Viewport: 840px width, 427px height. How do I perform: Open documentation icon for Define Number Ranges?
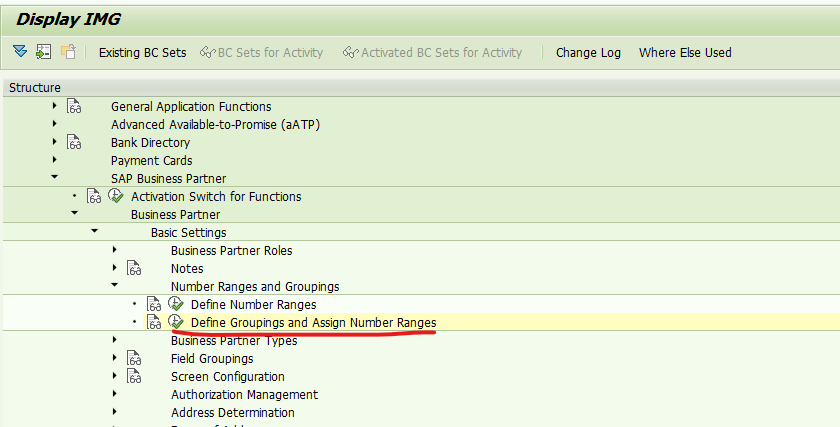(154, 304)
